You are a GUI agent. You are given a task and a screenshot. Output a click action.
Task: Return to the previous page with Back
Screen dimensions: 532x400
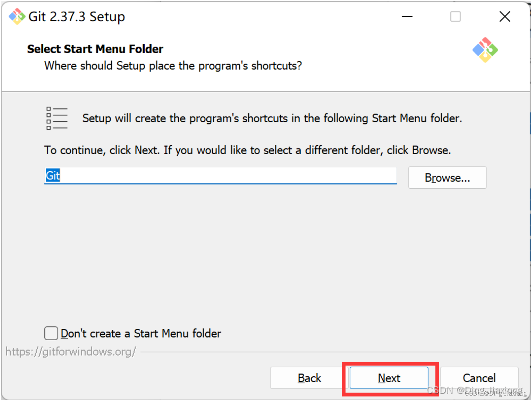point(309,378)
